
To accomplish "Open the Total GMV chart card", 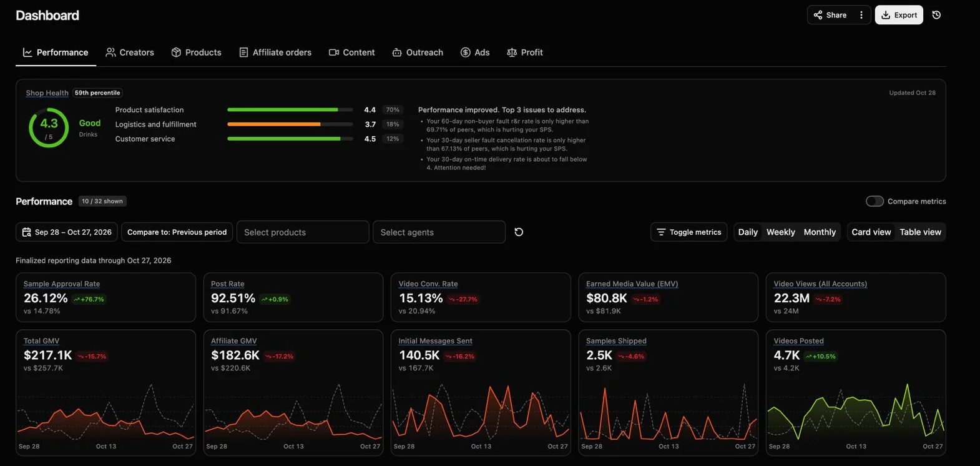I will [x=105, y=392].
